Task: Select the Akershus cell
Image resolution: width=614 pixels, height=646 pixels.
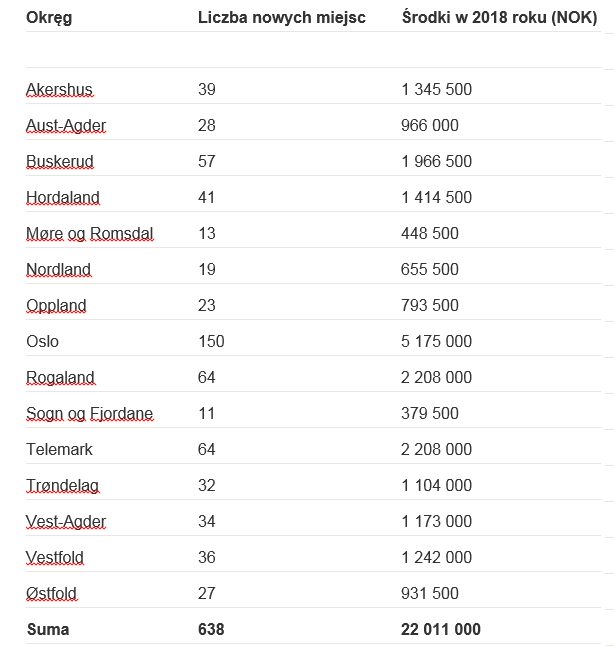Action: coord(59,89)
